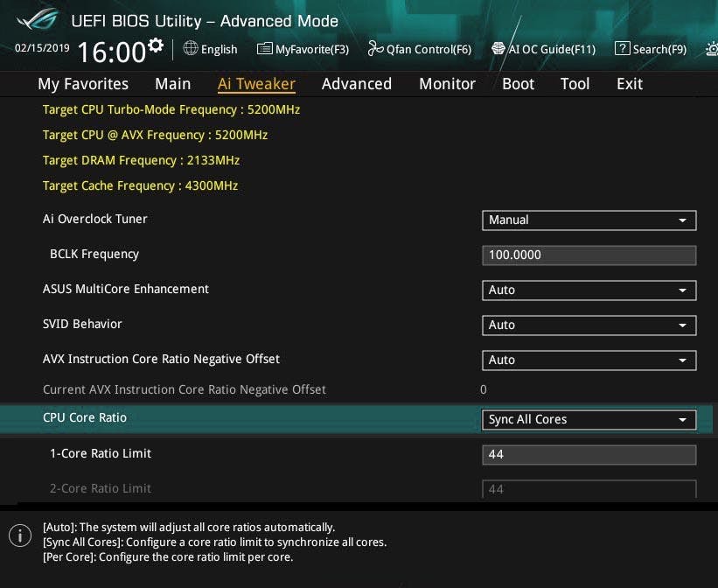Click Target DRAM Frequency line
Image resolution: width=718 pixels, height=588 pixels.
[x=141, y=160]
